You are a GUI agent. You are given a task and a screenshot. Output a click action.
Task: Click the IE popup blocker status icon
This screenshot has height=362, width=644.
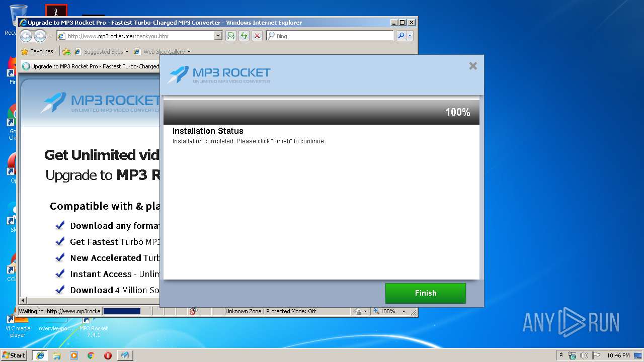[x=193, y=311]
